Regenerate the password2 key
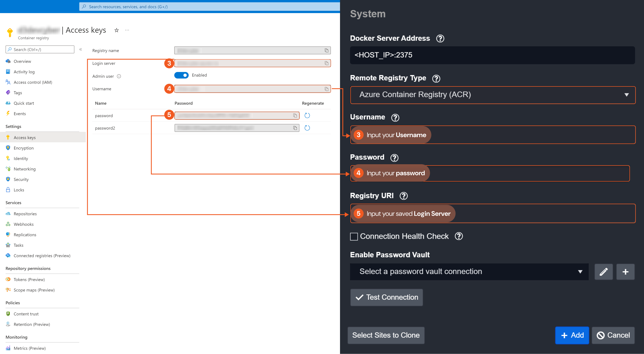 [x=307, y=128]
